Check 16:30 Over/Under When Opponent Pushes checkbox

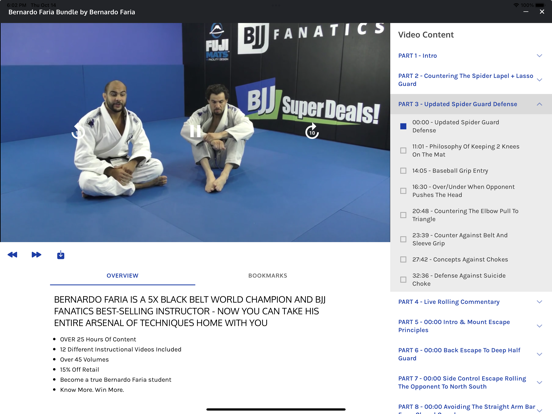[403, 191]
